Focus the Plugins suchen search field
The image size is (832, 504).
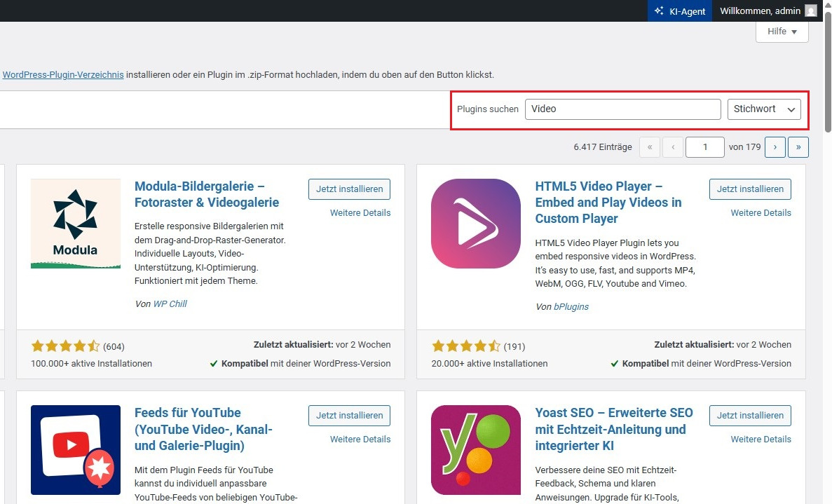pos(623,109)
